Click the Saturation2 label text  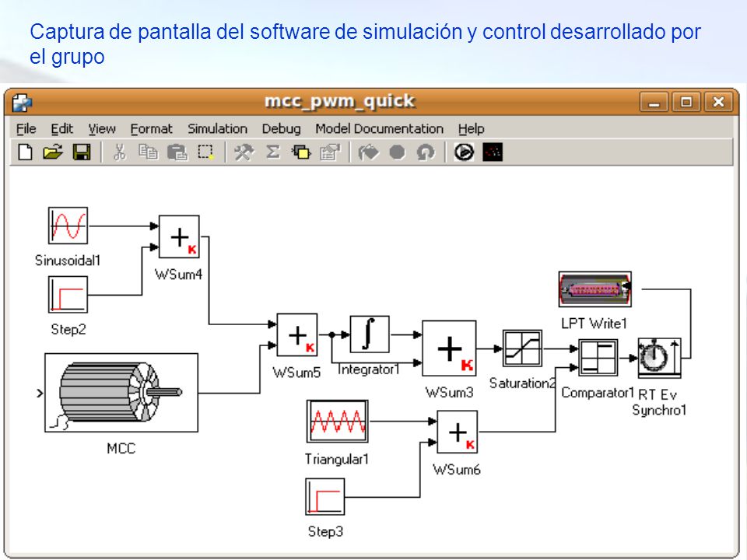click(523, 383)
